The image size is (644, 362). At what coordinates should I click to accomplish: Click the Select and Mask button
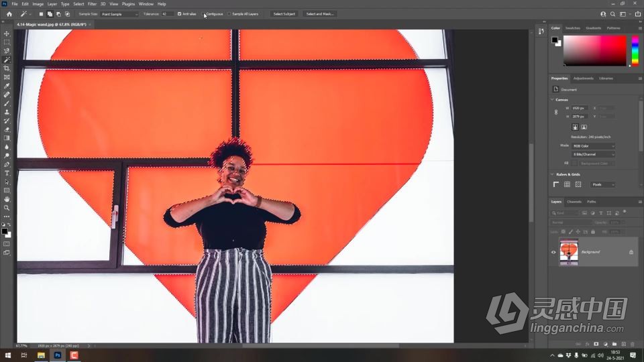320,14
